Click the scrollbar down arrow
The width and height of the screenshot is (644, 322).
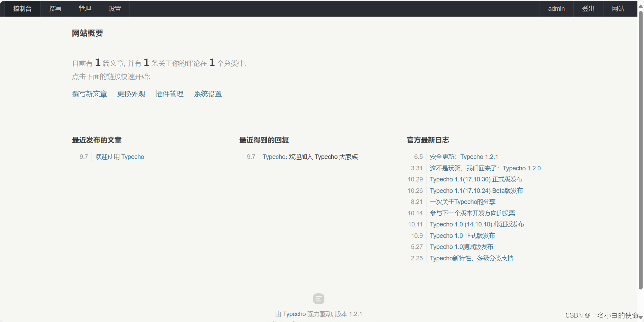pyautogui.click(x=641, y=317)
